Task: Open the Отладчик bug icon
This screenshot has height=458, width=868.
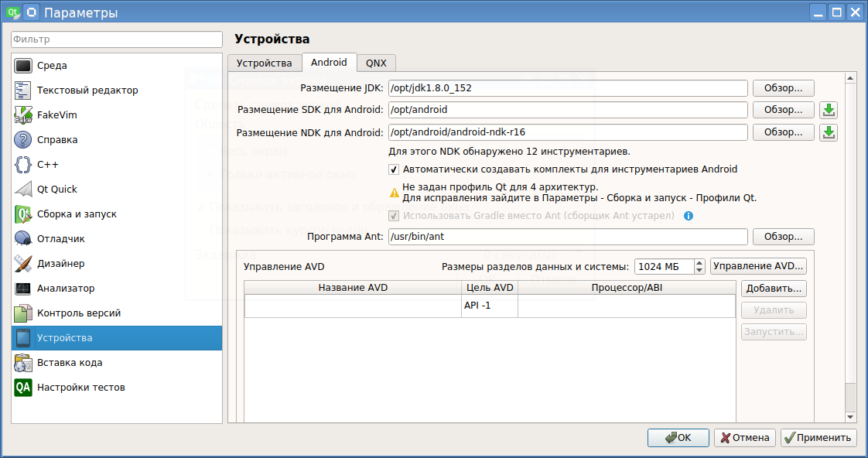Action: (x=23, y=239)
